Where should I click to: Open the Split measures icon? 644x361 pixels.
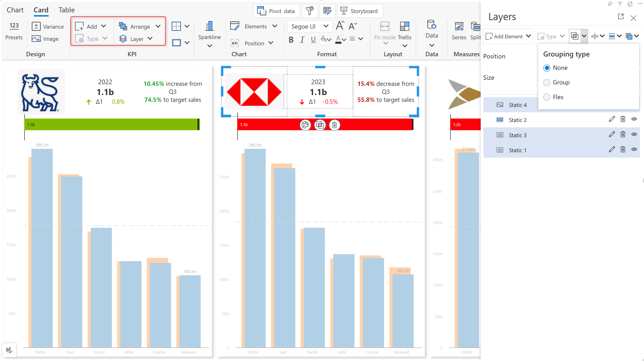point(475,31)
